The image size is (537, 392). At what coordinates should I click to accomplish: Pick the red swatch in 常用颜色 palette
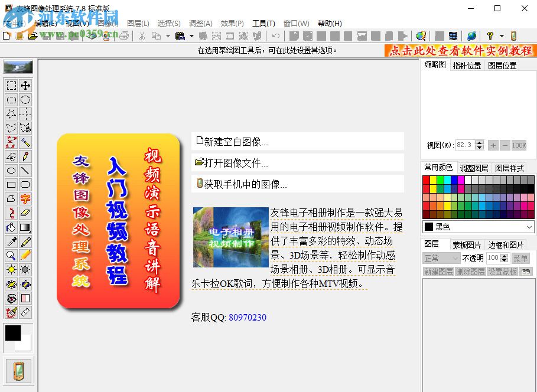coord(427,179)
